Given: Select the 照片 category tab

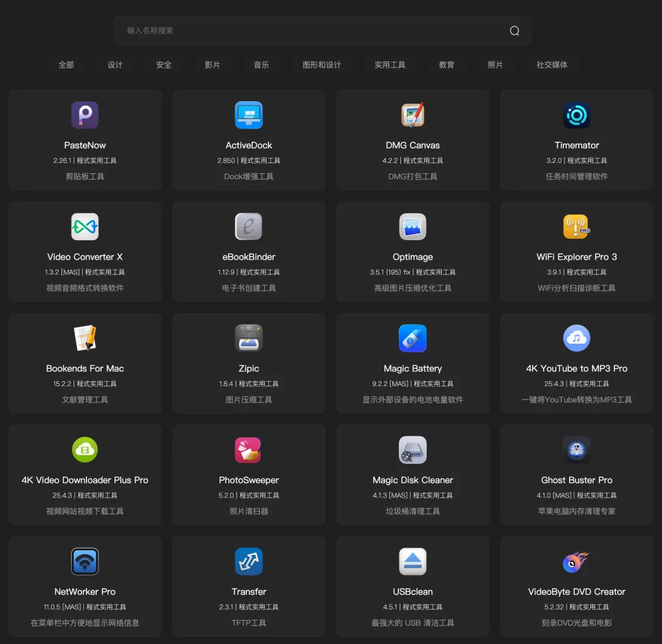Looking at the screenshot, I should (x=495, y=65).
